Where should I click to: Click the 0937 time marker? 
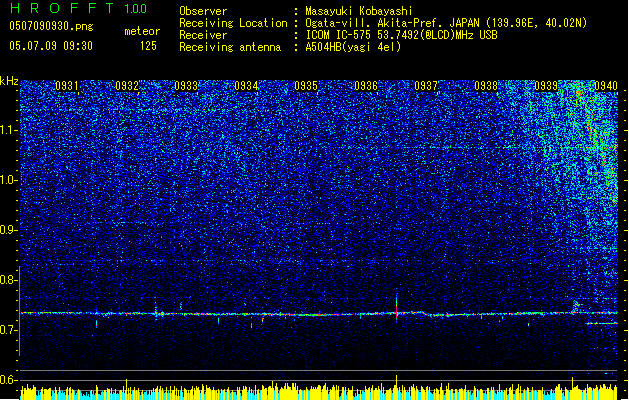click(x=426, y=86)
